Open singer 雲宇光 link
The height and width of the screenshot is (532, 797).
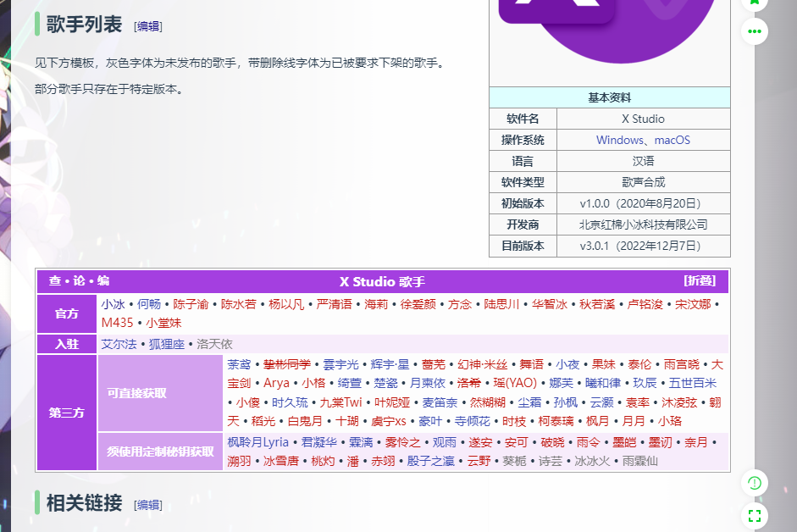[340, 364]
